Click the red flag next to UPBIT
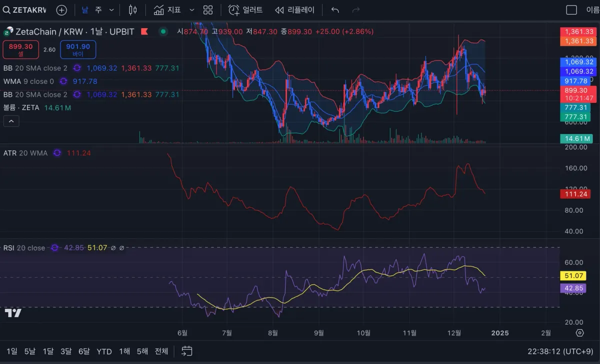 [144, 31]
